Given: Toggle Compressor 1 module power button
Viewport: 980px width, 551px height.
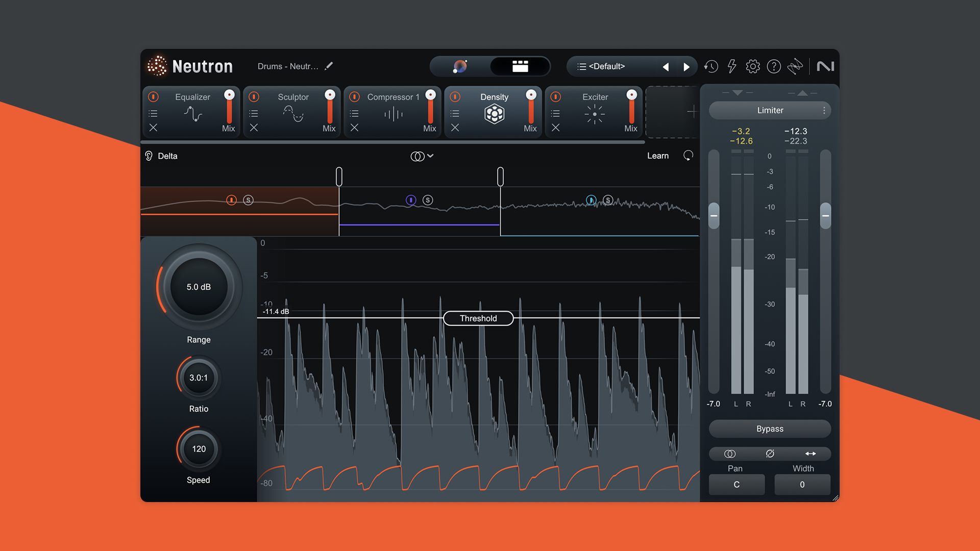Looking at the screenshot, I should (x=354, y=96).
